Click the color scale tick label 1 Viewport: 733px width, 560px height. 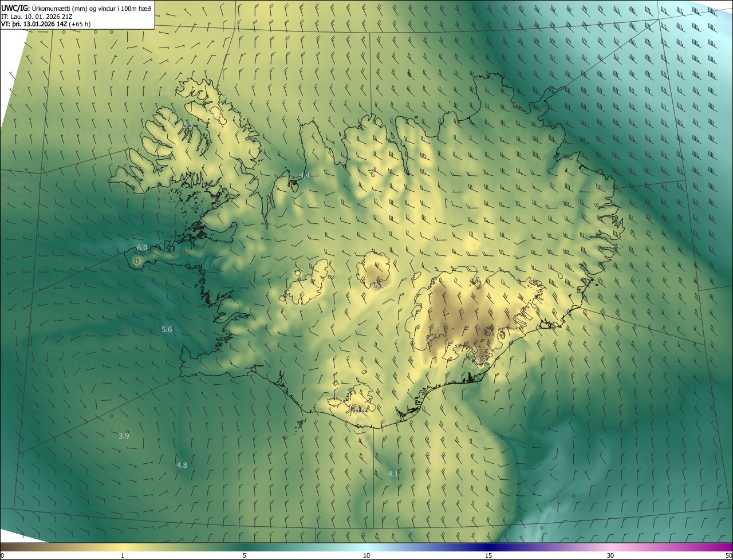click(123, 555)
